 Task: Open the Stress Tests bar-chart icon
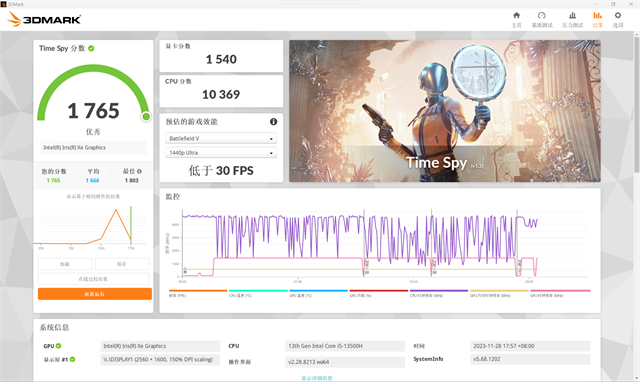[x=572, y=16]
